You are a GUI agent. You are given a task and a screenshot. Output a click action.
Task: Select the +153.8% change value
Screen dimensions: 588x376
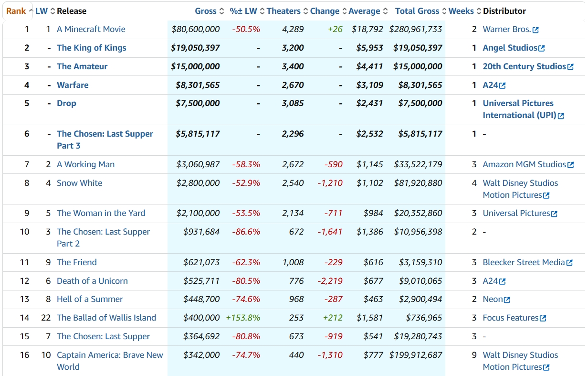243,318
